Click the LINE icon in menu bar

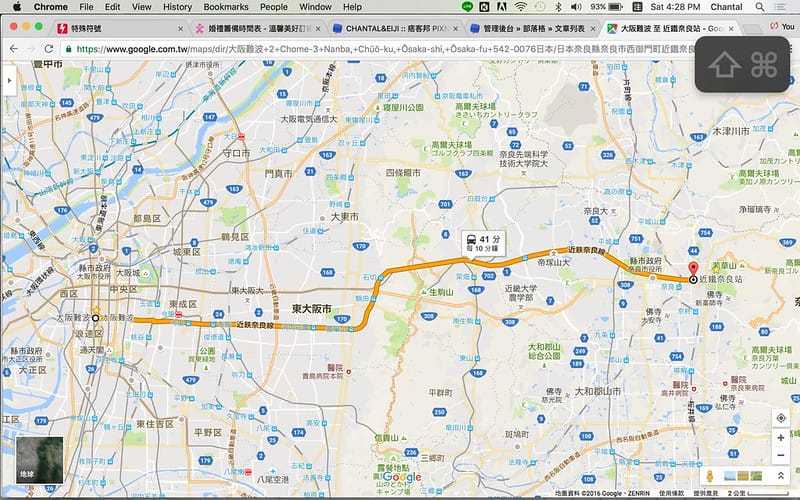tap(467, 7)
